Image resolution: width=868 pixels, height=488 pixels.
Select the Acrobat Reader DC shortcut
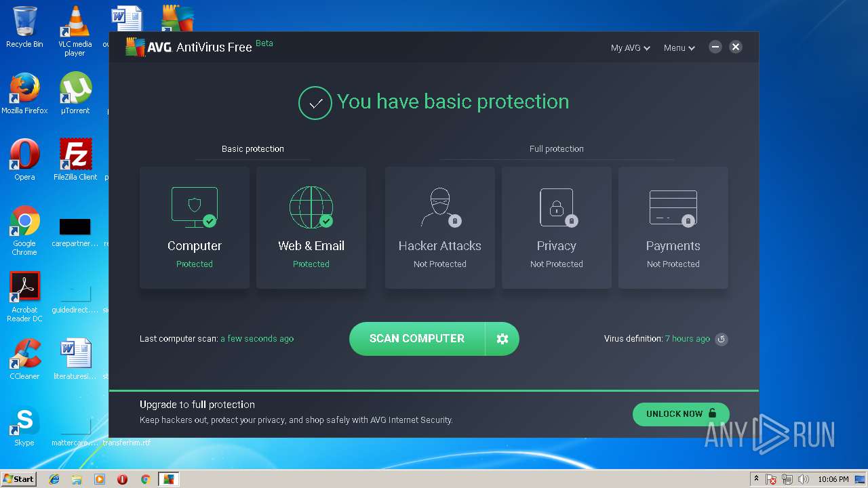tap(24, 297)
